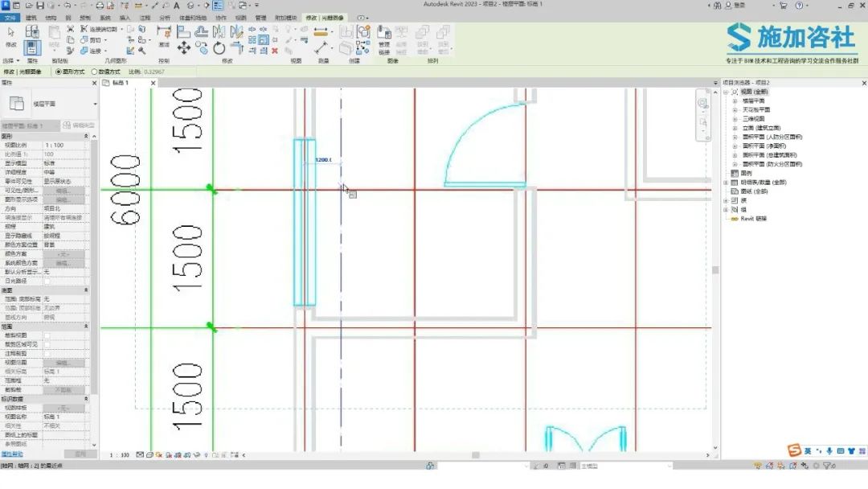Open the navigation wheel in canvas
The image size is (868, 489).
tap(702, 103)
